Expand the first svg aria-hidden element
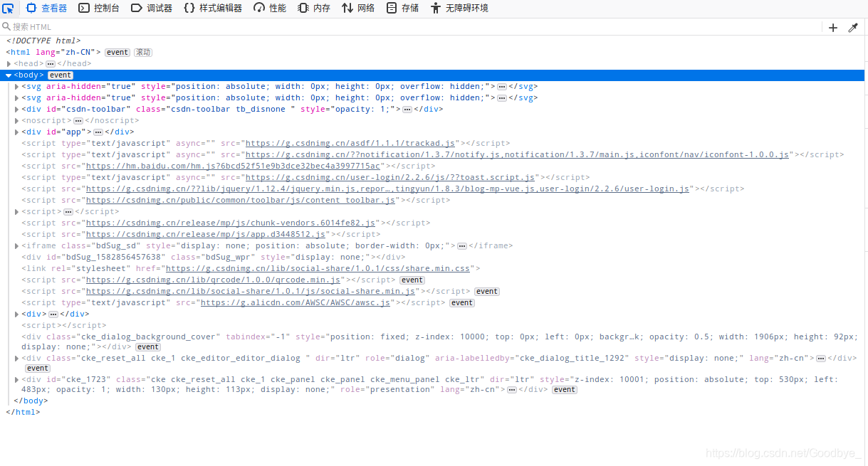 pyautogui.click(x=17, y=87)
